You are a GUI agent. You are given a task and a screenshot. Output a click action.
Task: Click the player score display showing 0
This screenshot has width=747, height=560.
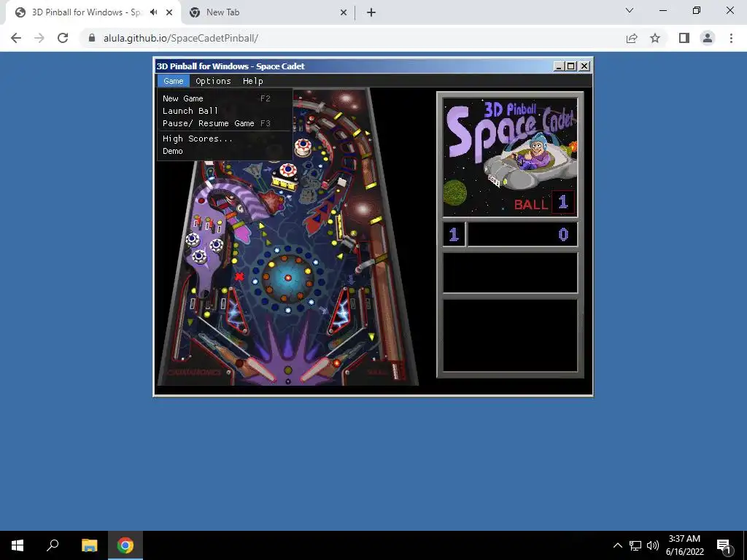point(522,234)
